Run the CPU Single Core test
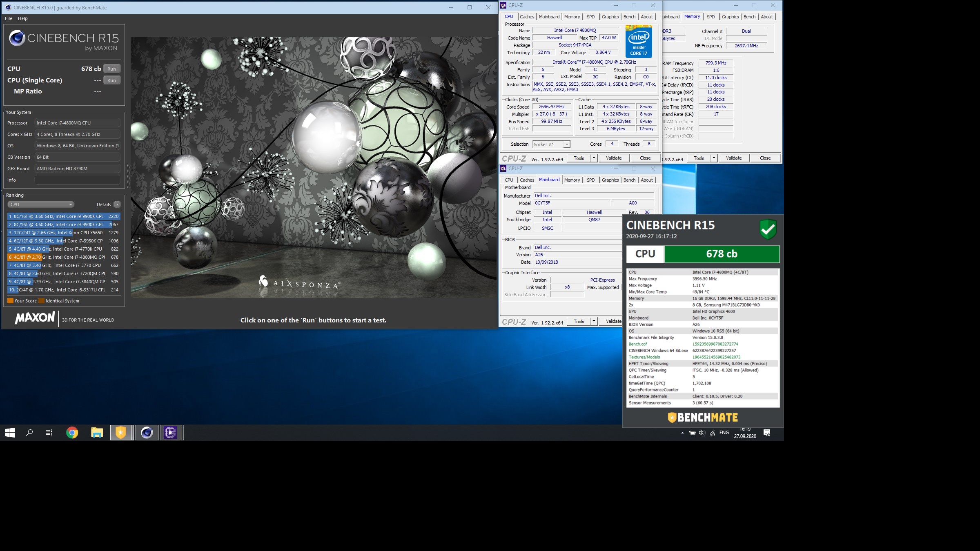The height and width of the screenshot is (551, 980). click(112, 80)
